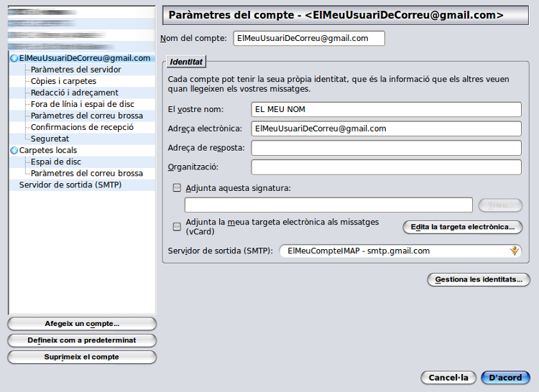Image resolution: width=539 pixels, height=392 pixels.
Task: Select Redacció i adreçament in the sidebar
Action: click(74, 93)
